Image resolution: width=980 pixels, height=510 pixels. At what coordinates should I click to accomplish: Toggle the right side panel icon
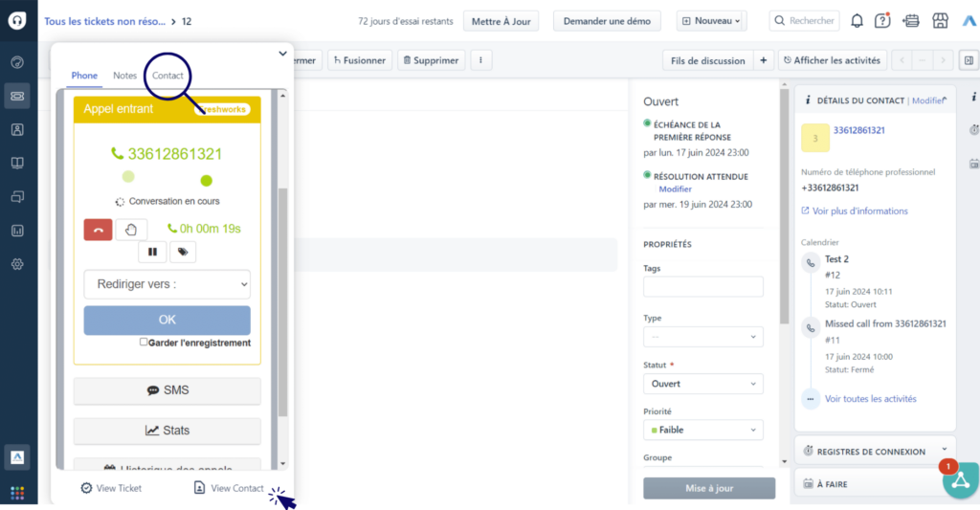(969, 60)
